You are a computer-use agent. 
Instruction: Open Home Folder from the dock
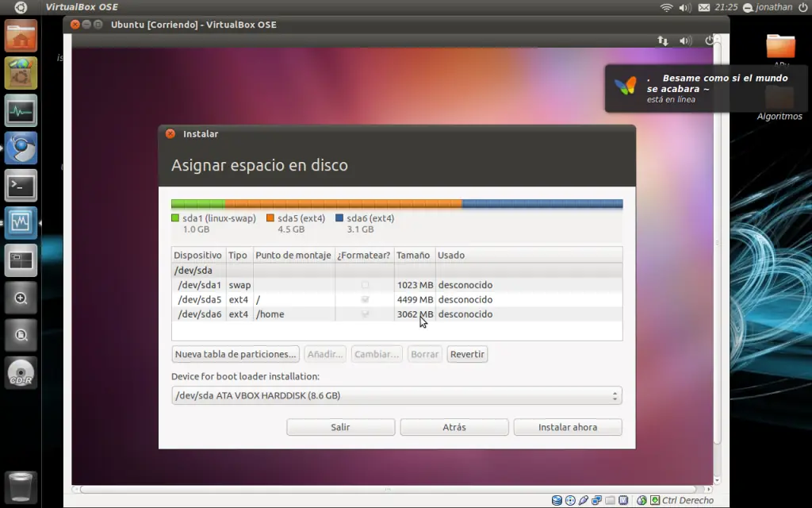click(21, 37)
